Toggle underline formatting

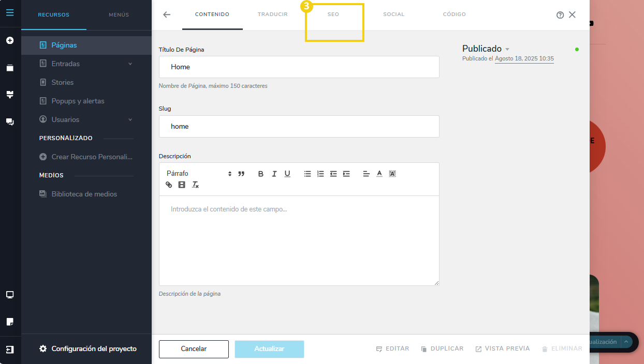tap(287, 174)
